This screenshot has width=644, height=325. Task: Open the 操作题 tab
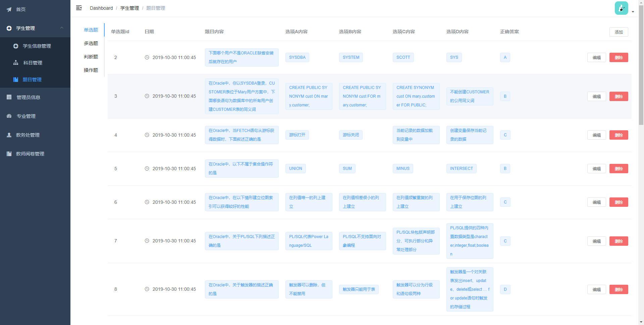tap(91, 70)
